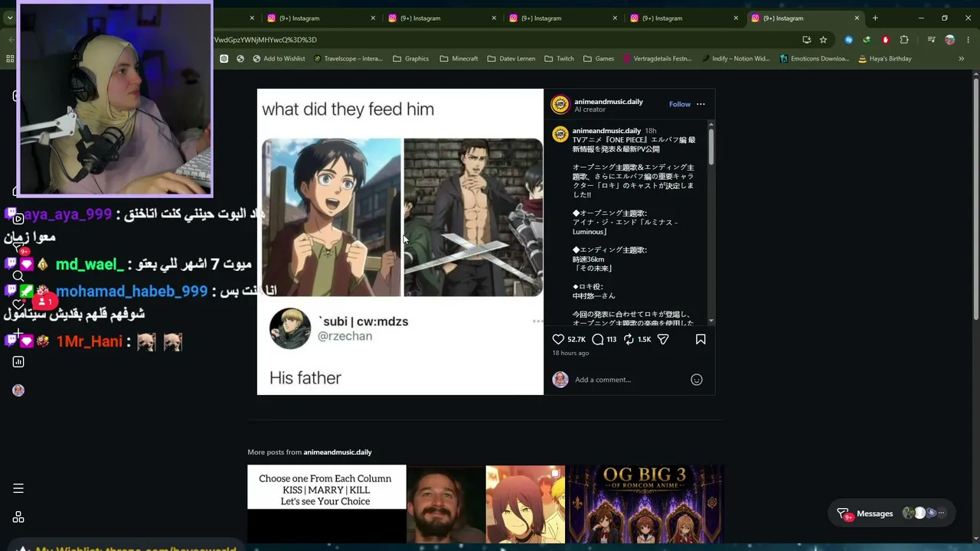Open post options three-dot menu

pos(701,104)
